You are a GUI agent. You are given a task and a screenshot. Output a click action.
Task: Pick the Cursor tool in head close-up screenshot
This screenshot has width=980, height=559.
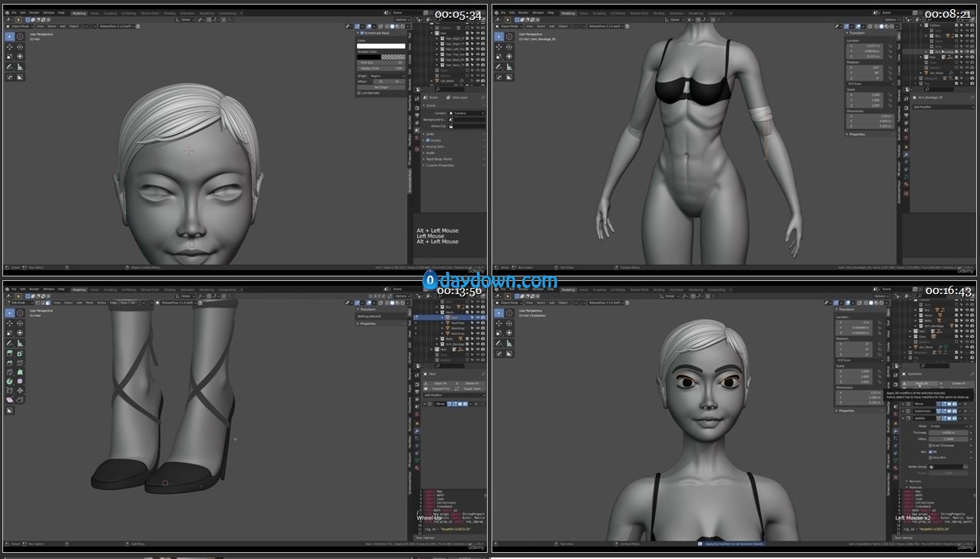tap(20, 35)
